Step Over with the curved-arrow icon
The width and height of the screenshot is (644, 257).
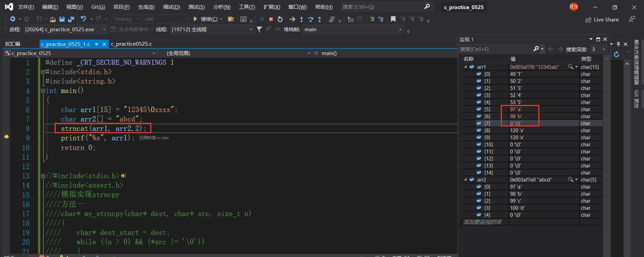[x=311, y=19]
